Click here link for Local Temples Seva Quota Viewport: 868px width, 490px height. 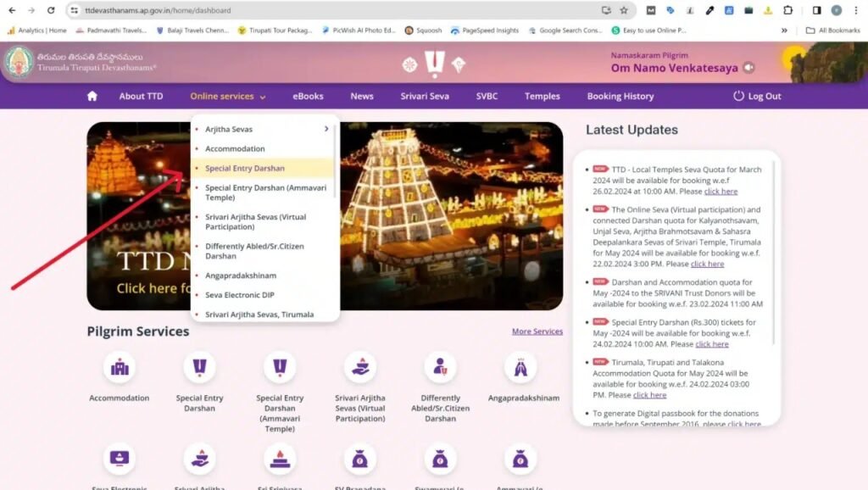pyautogui.click(x=721, y=191)
